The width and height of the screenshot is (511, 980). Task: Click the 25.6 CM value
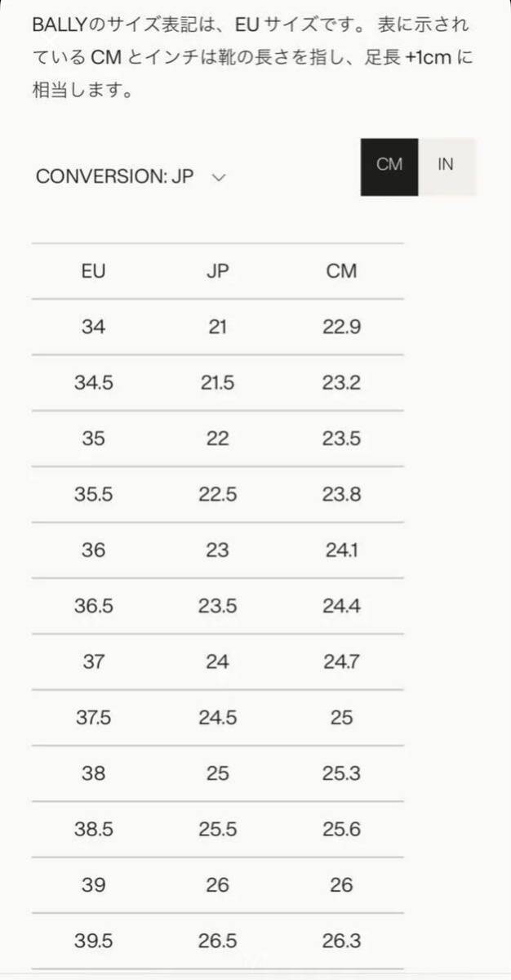point(341,829)
